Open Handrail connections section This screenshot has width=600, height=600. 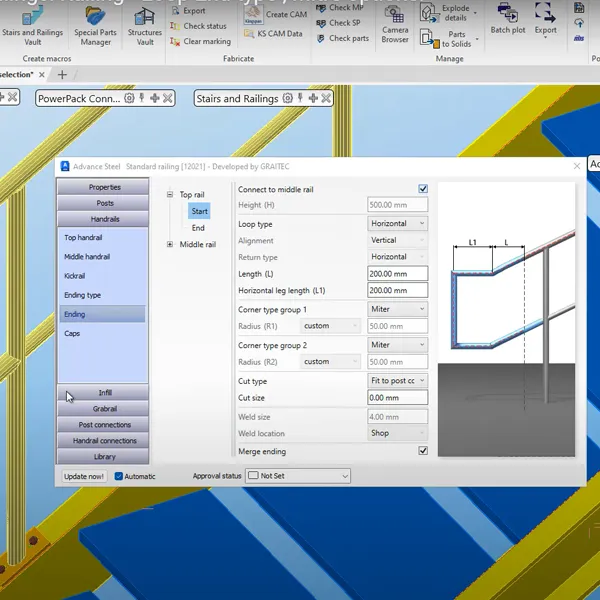(x=103, y=441)
